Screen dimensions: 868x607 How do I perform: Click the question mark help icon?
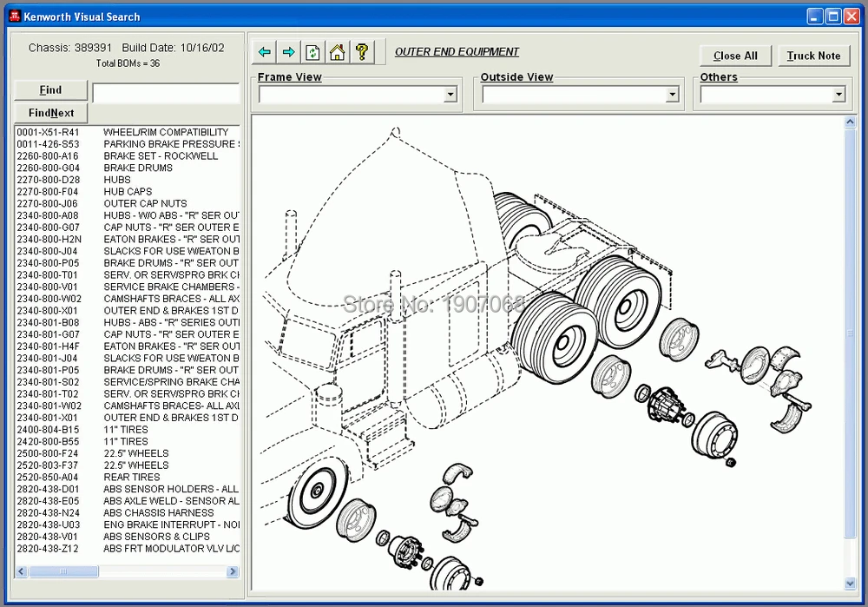pyautogui.click(x=362, y=52)
